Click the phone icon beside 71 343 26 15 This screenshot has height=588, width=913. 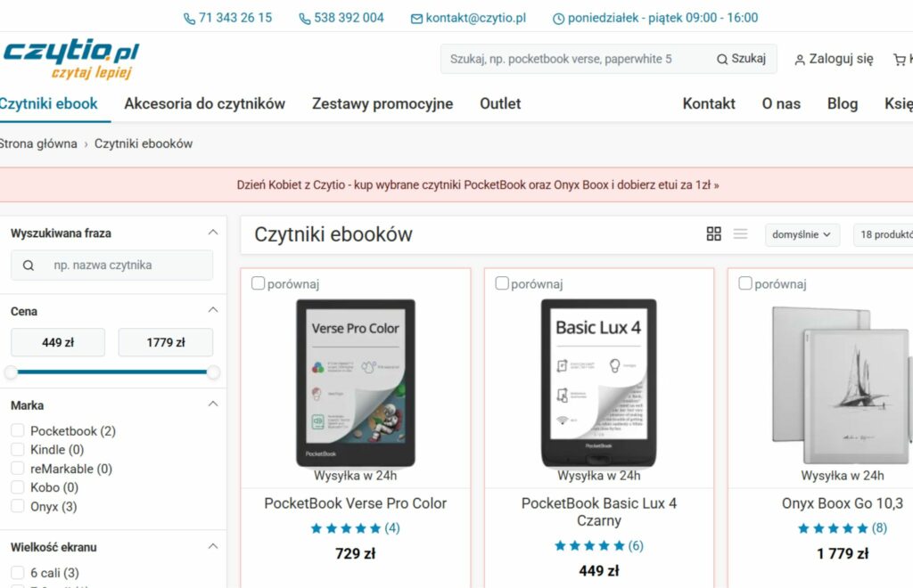189,19
